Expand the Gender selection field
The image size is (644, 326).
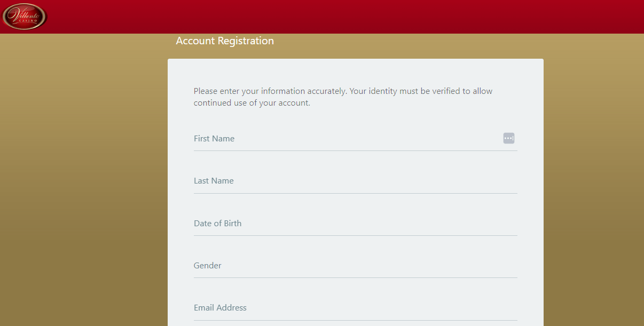coord(356,266)
